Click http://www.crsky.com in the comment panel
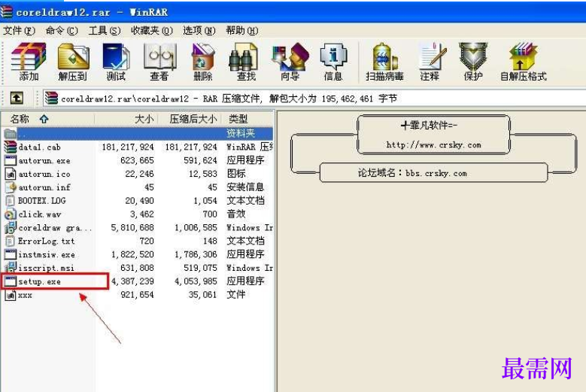This screenshot has width=586, height=392. point(433,145)
